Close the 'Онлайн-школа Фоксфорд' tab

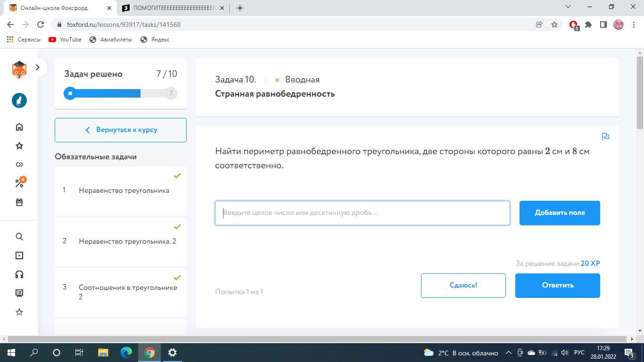(x=109, y=8)
